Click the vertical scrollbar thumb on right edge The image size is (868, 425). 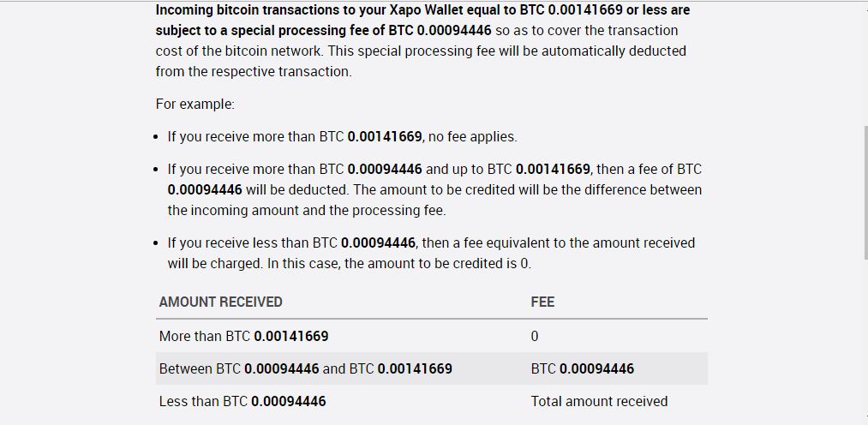coord(865,192)
